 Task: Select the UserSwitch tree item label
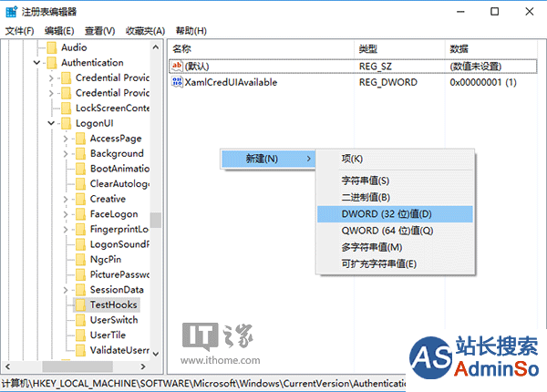click(114, 320)
